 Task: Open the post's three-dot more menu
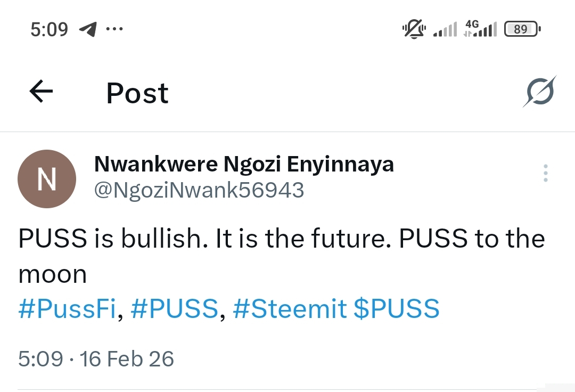click(x=545, y=174)
